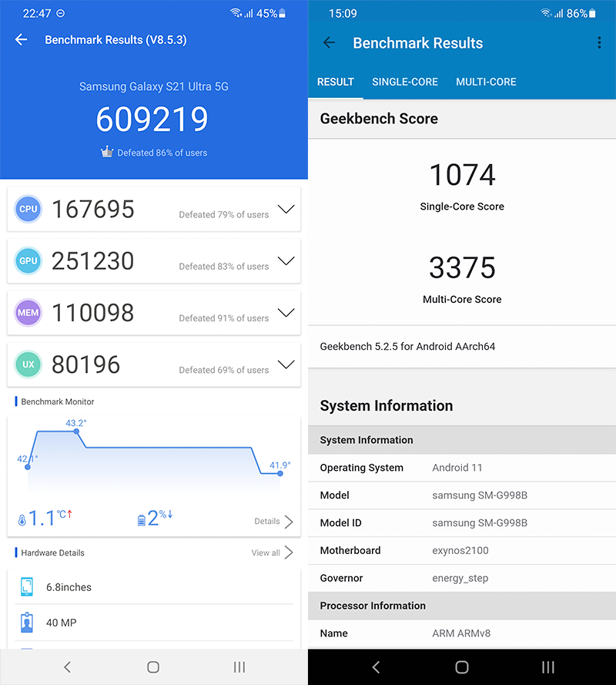Tap the 40 MP camera hardware icon
616x685 pixels.
point(27,623)
